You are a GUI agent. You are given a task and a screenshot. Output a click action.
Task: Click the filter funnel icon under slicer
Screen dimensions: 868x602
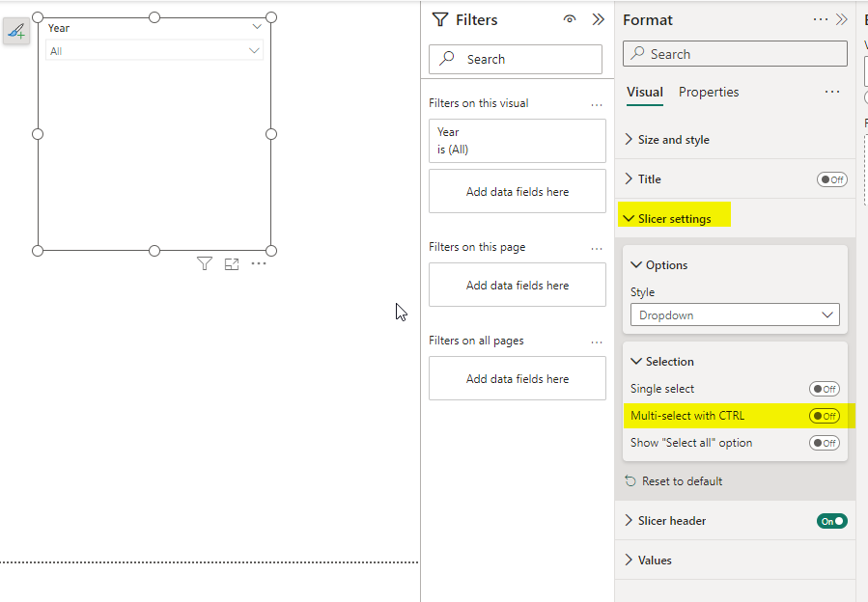[x=205, y=264]
